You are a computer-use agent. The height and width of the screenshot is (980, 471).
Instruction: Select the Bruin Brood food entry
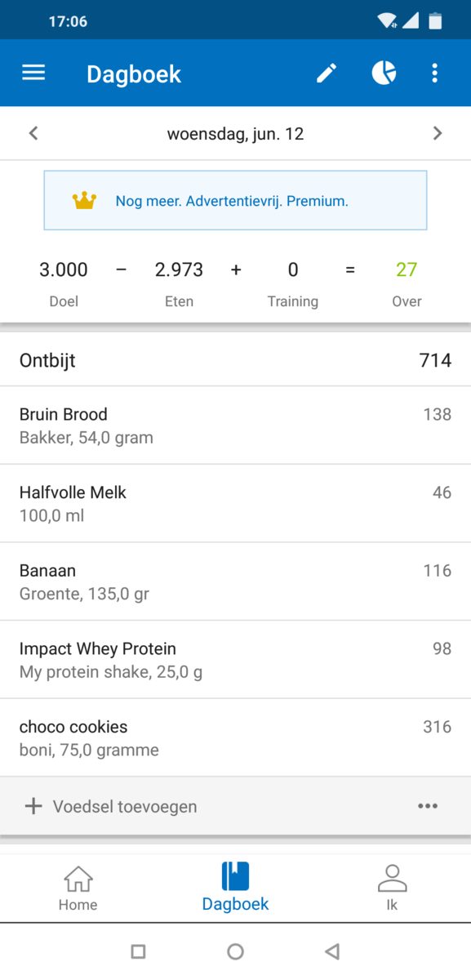pos(235,425)
